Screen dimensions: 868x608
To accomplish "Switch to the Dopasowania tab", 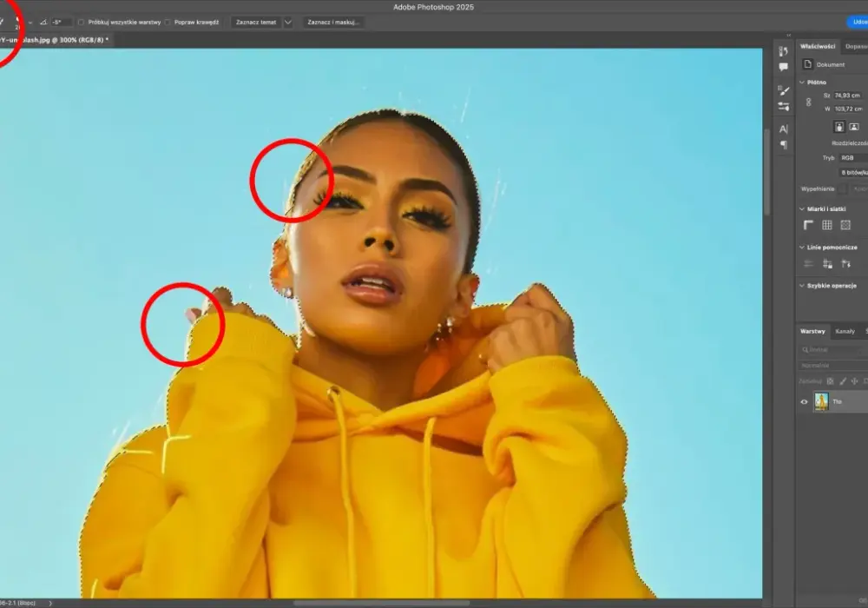I will 855,47.
